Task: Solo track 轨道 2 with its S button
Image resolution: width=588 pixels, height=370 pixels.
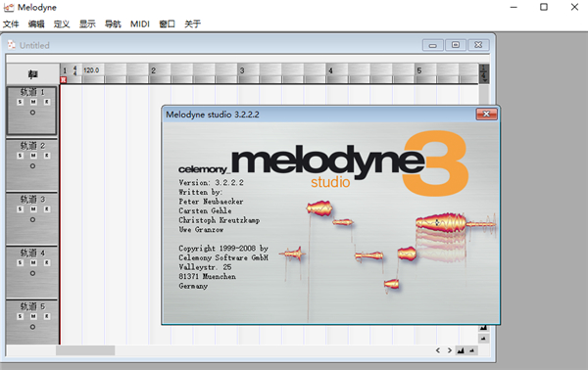Action: pyautogui.click(x=21, y=156)
